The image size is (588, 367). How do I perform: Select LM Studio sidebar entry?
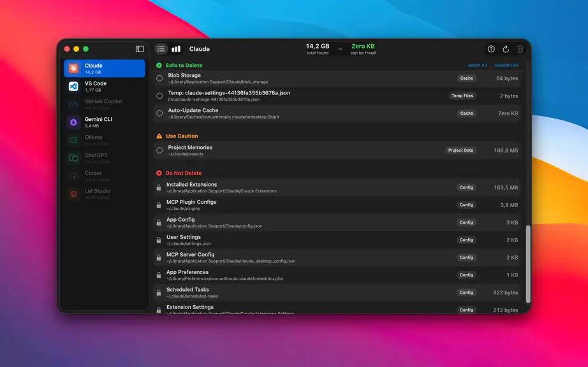(x=104, y=194)
